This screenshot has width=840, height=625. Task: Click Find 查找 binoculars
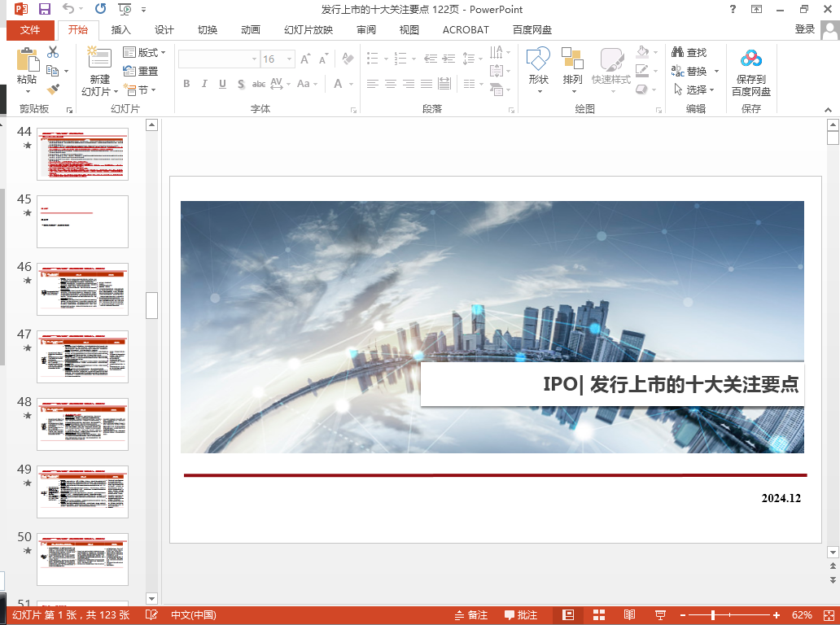(x=689, y=52)
